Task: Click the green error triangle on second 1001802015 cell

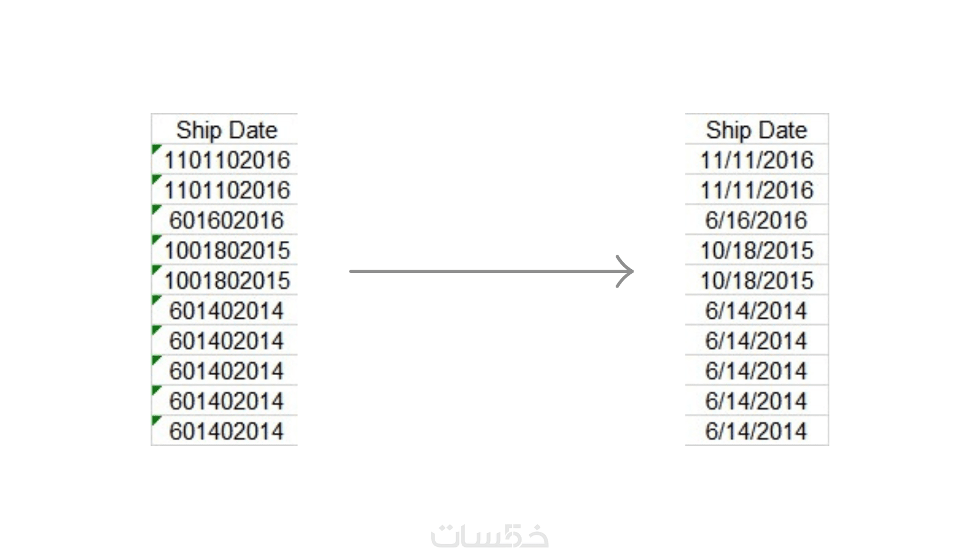Action: click(x=156, y=269)
